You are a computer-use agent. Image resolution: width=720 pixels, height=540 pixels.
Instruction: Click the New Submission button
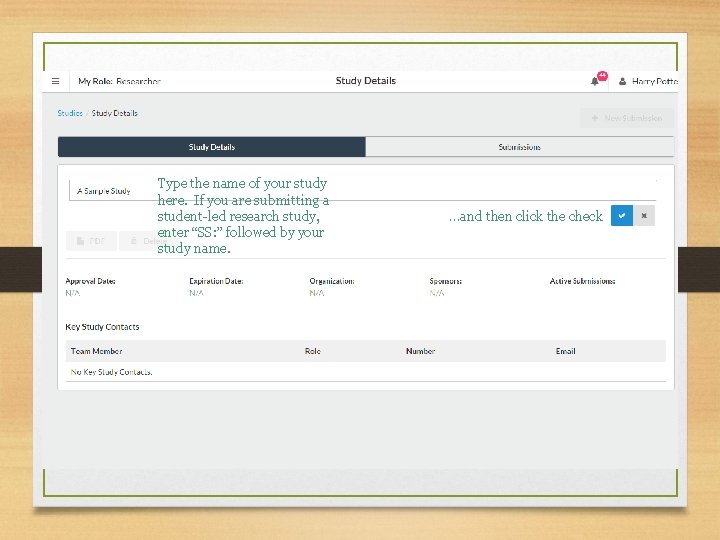(627, 118)
